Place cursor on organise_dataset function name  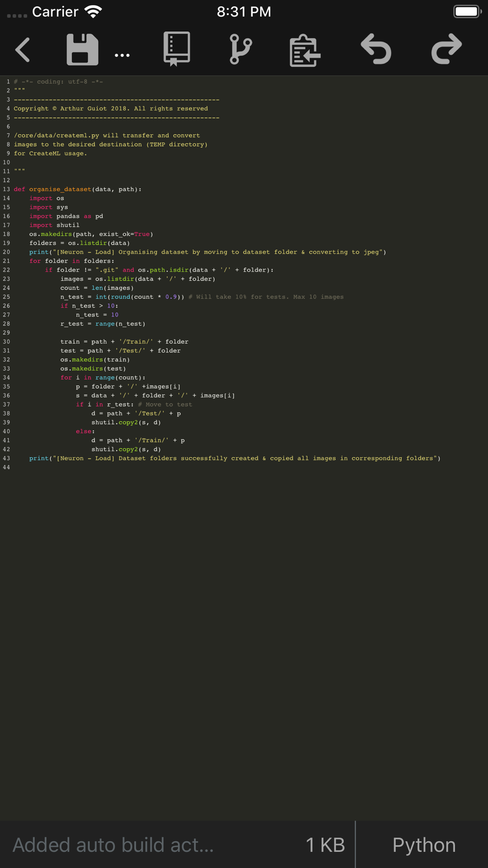click(60, 189)
